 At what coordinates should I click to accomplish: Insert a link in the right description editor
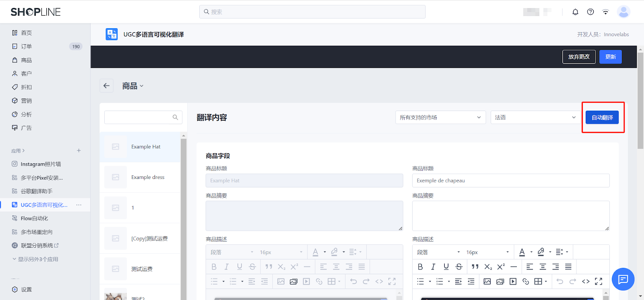526,282
